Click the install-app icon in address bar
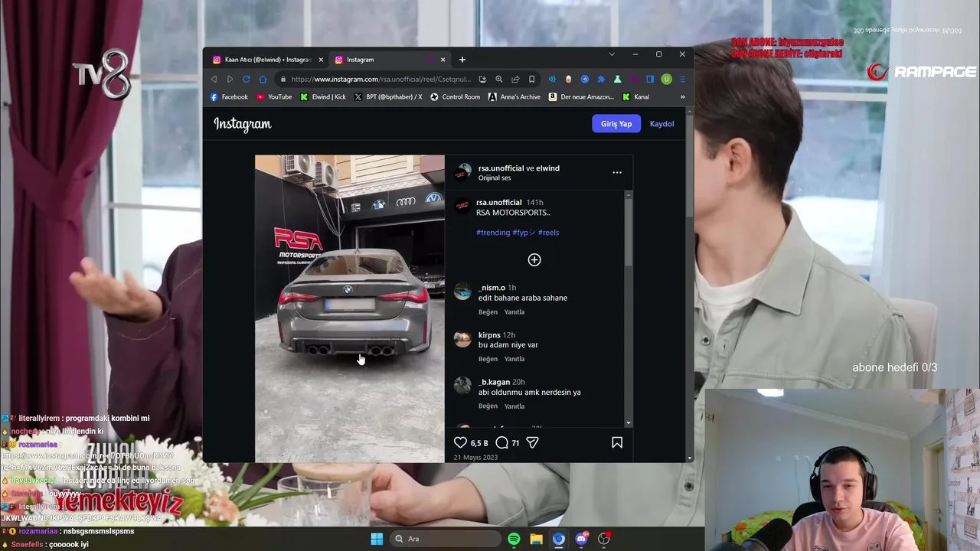The height and width of the screenshot is (551, 980). tap(482, 79)
